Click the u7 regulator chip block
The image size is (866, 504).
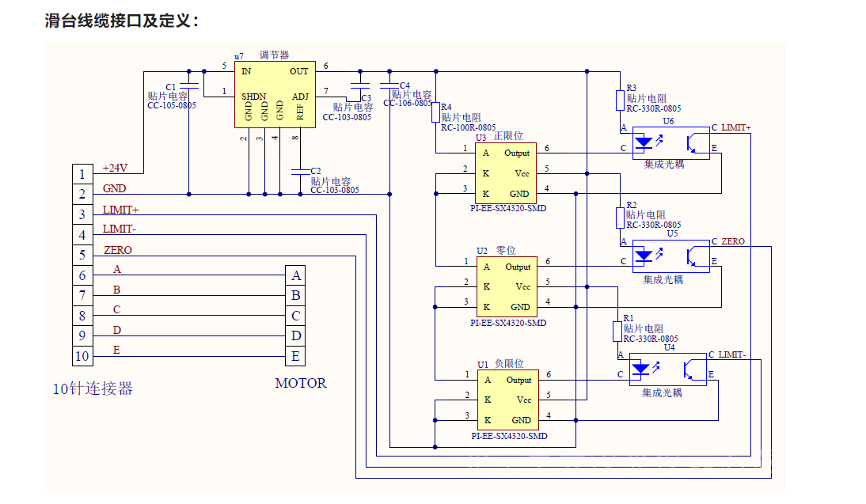274,94
